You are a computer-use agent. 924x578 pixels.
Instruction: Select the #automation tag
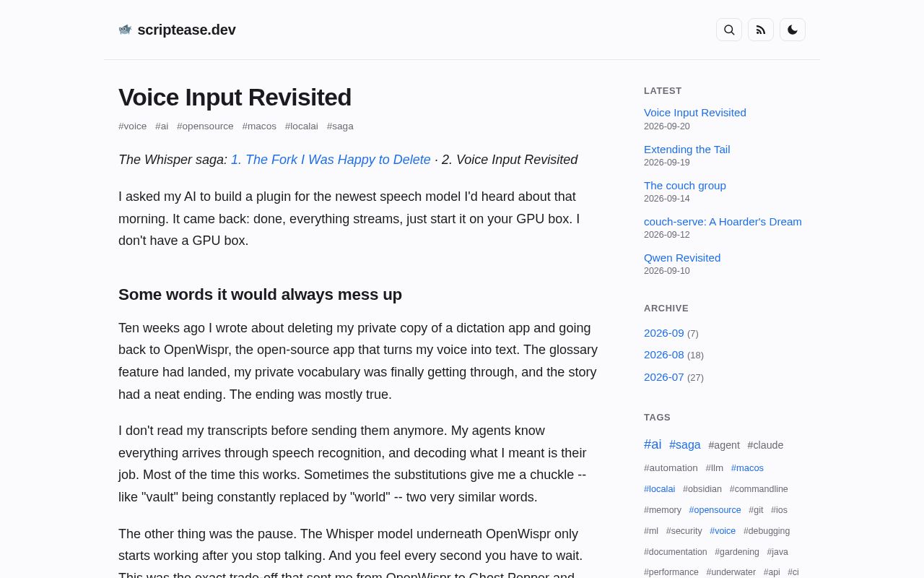pos(671,468)
